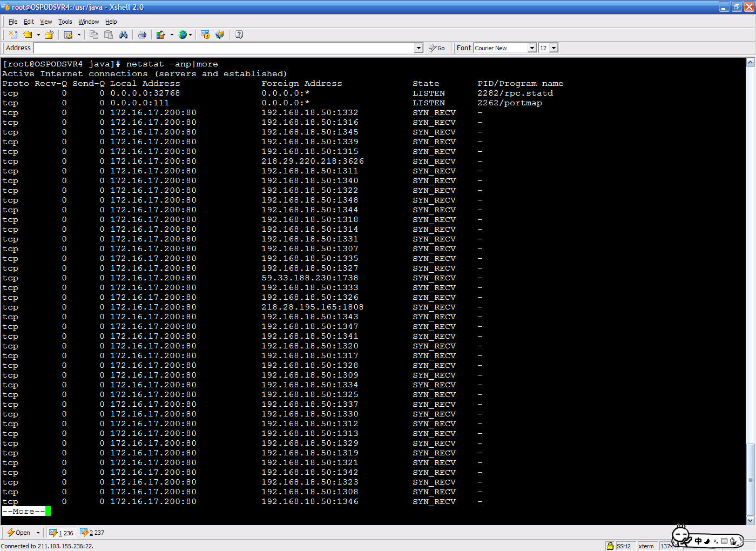Viewport: 756px width, 551px height.
Task: Expand the globe icon dropdown arrow
Action: click(191, 35)
